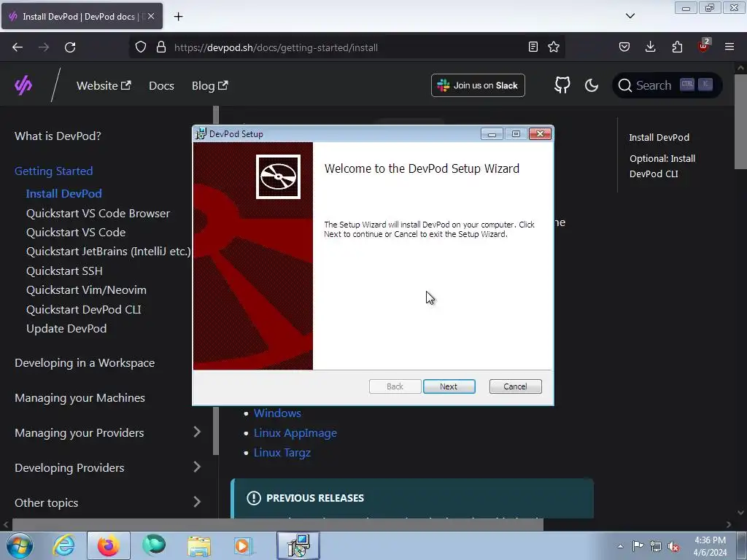Collapse Getting Started section

pyautogui.click(x=54, y=171)
